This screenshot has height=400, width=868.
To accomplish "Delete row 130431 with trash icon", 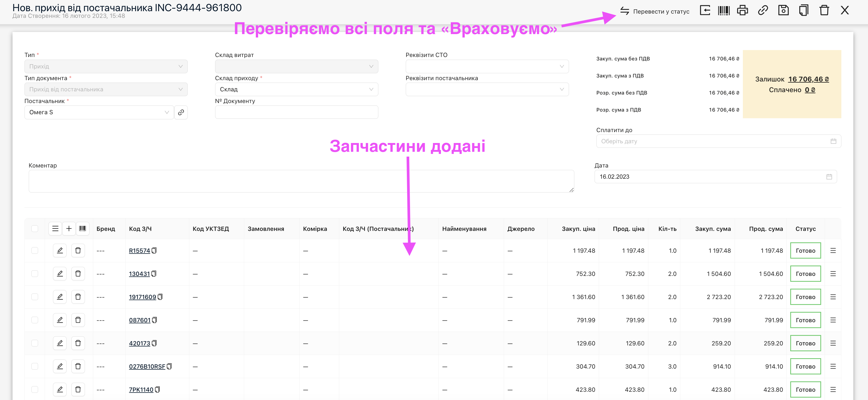I will pos(78,274).
